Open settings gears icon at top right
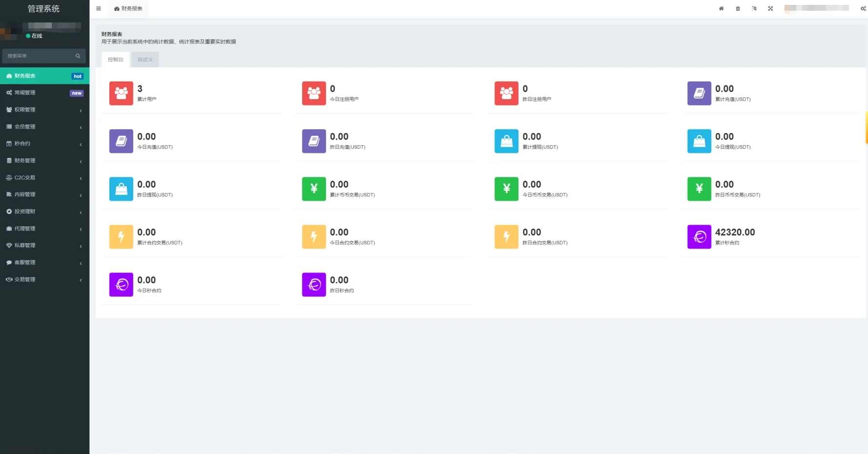Image resolution: width=868 pixels, height=454 pixels. (x=863, y=8)
